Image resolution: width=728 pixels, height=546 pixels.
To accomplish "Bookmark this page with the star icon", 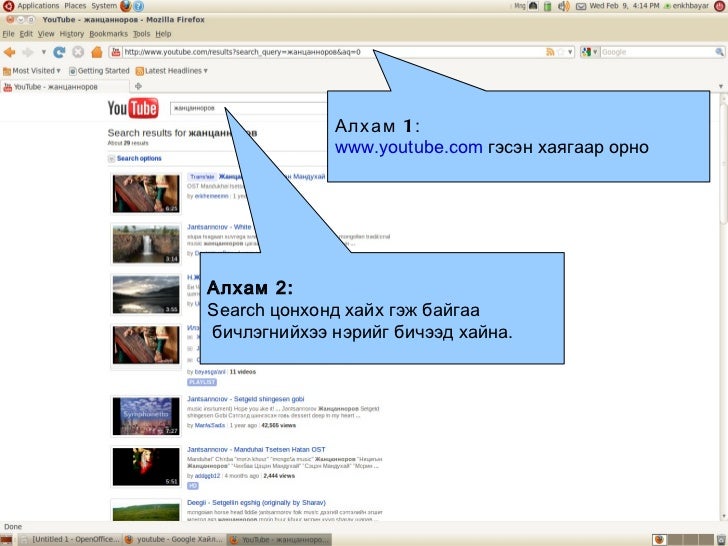I will click(560, 52).
